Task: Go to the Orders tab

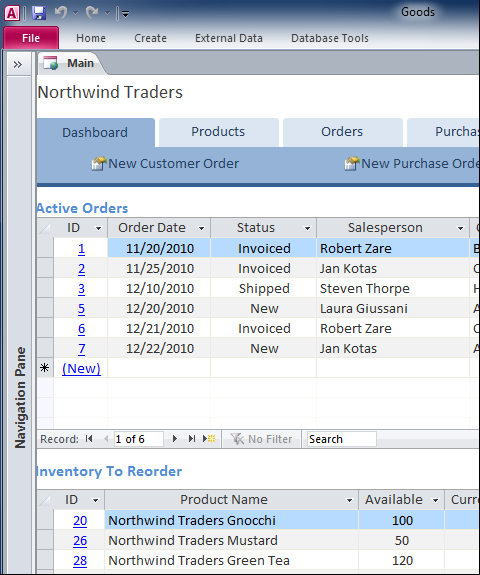Action: (342, 132)
